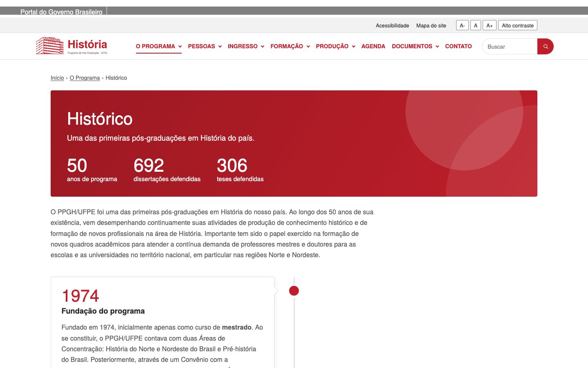Image resolution: width=588 pixels, height=368 pixels.
Task: Increase font size with A+ button
Action: tap(490, 25)
